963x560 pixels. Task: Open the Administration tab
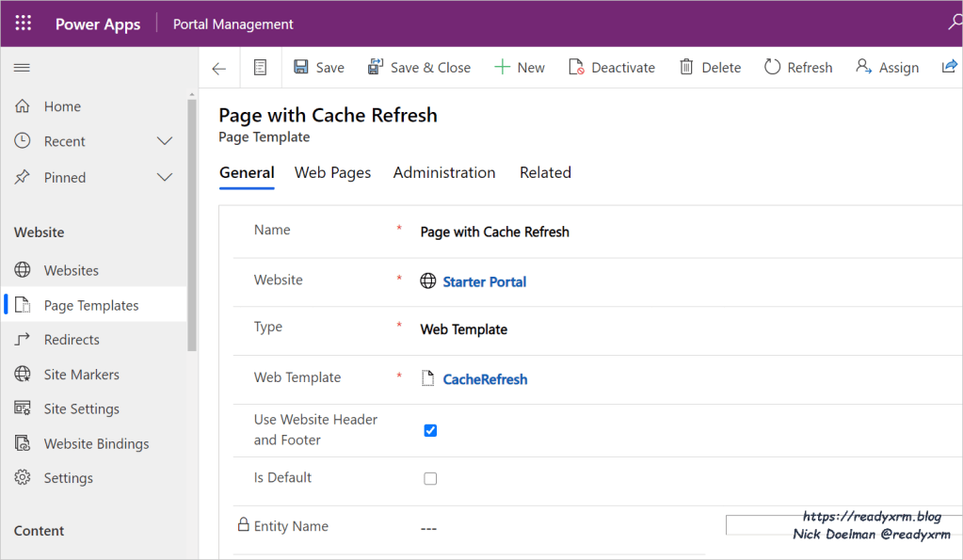tap(443, 172)
